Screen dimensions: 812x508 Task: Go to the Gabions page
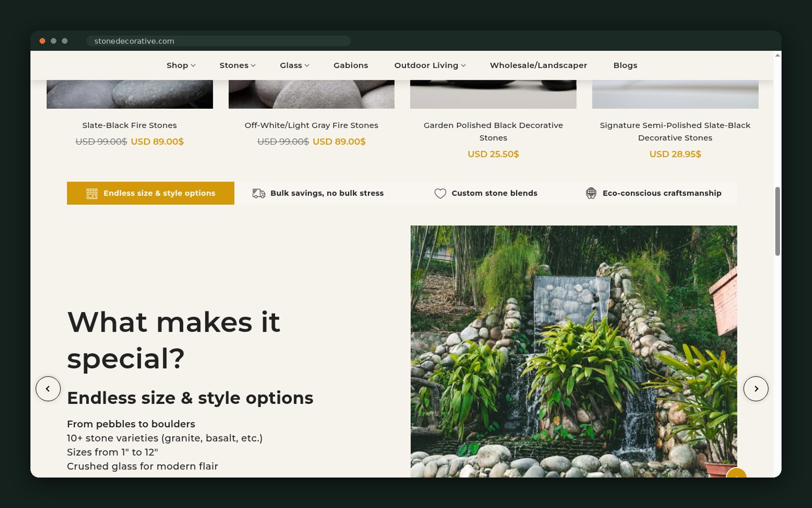[x=351, y=66]
